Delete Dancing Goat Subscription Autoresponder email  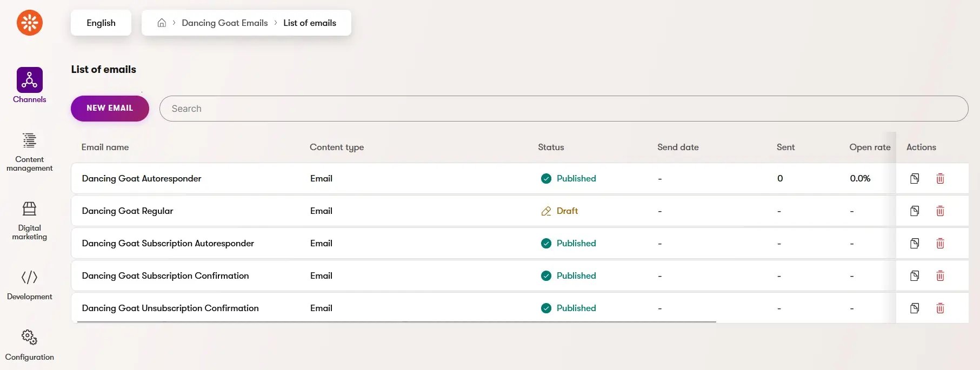coord(940,243)
